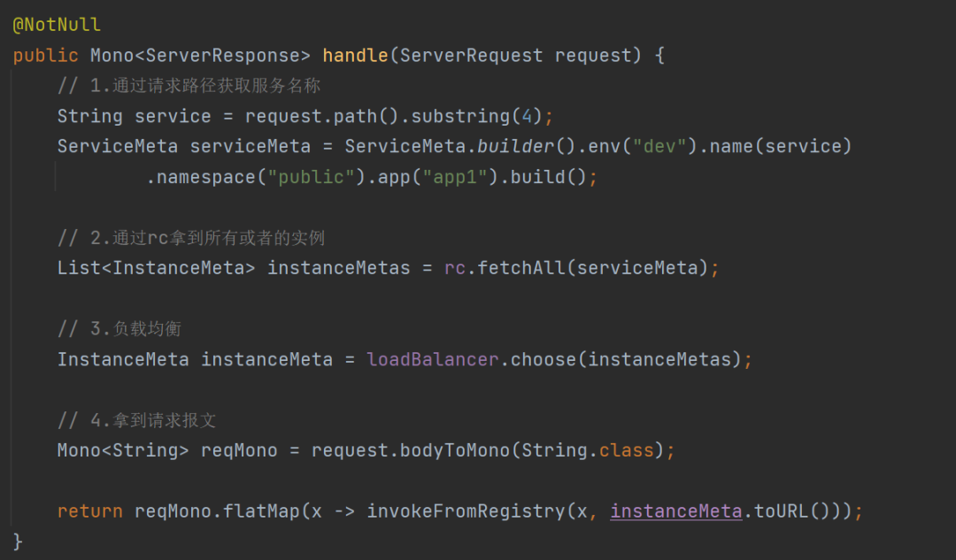
Task: Click request.path() call
Action: (x=321, y=116)
